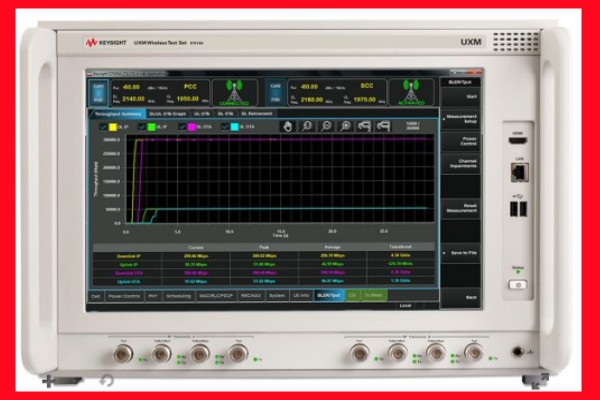Toggle the DL IP trace checkbox
Screen dimensions: 600x400
pyautogui.click(x=104, y=127)
